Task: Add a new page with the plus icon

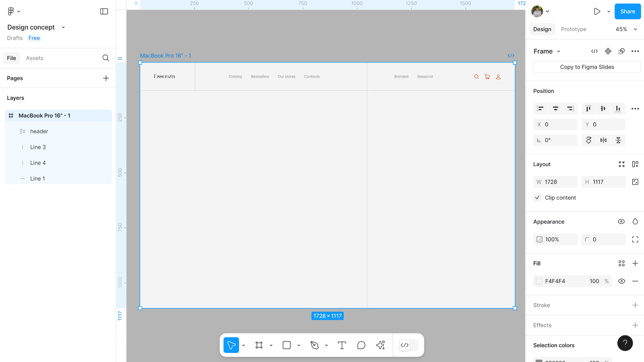Action: pos(106,78)
